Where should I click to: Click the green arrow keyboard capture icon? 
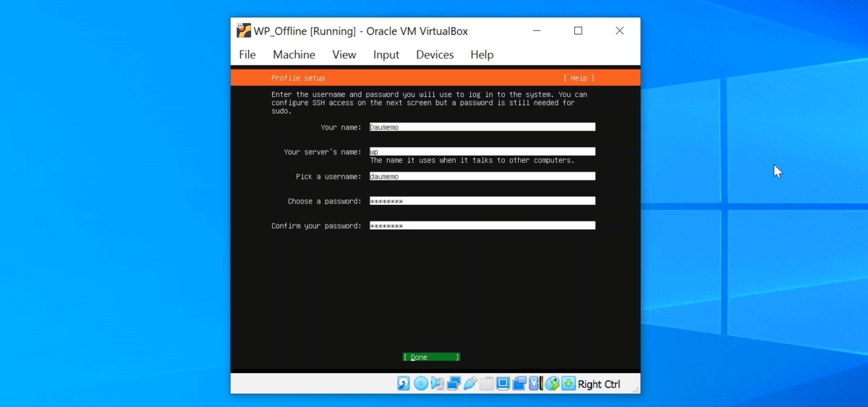(x=569, y=383)
